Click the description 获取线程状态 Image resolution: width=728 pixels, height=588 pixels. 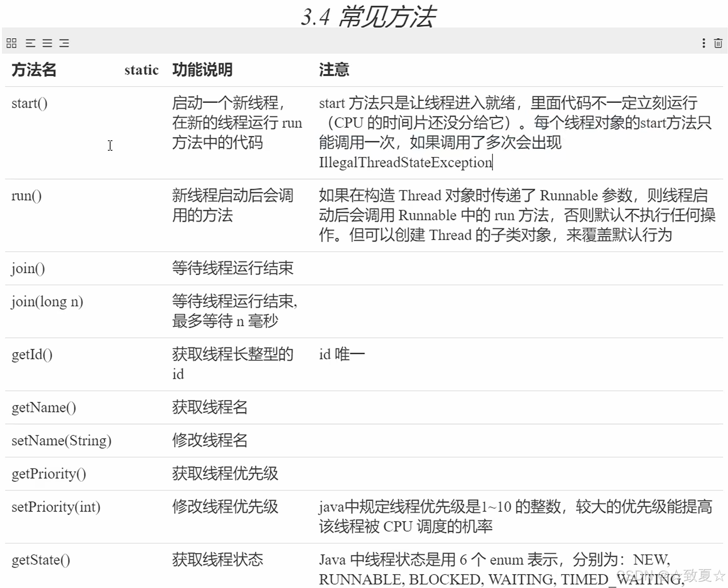tap(217, 560)
